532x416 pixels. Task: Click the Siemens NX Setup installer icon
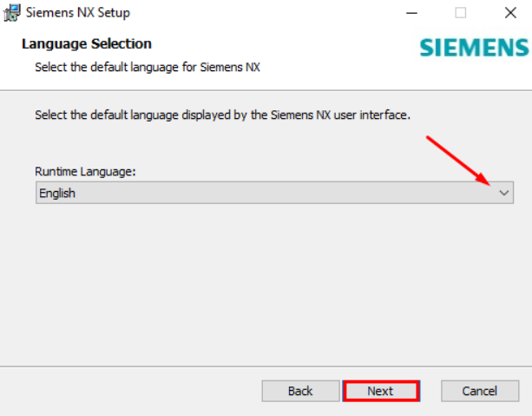[12, 12]
